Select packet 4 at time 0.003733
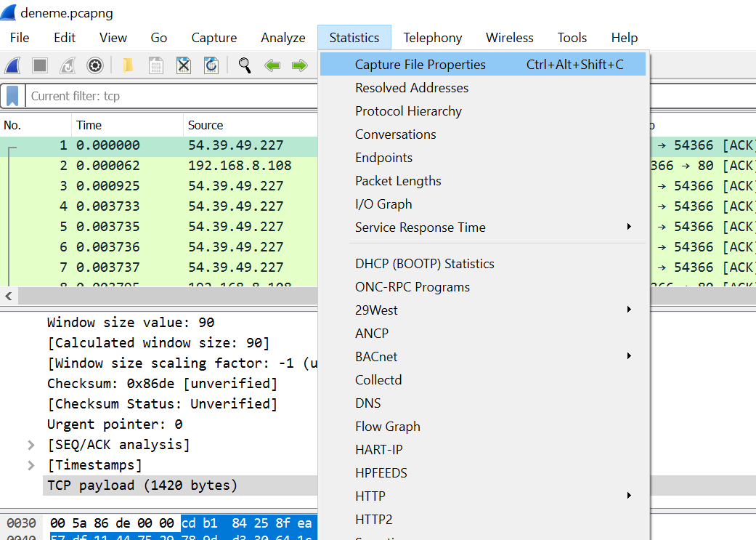The height and width of the screenshot is (540, 756). (158, 206)
